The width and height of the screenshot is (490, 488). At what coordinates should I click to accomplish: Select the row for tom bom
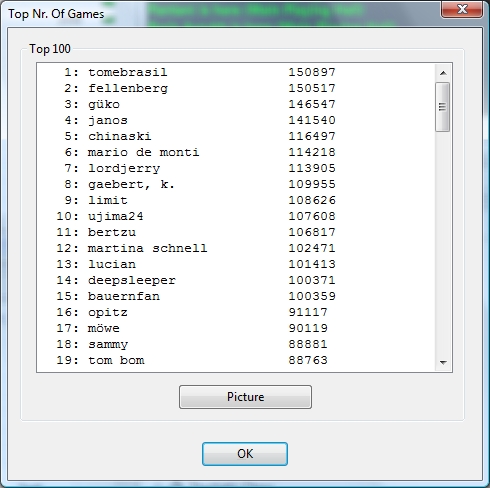point(236,360)
